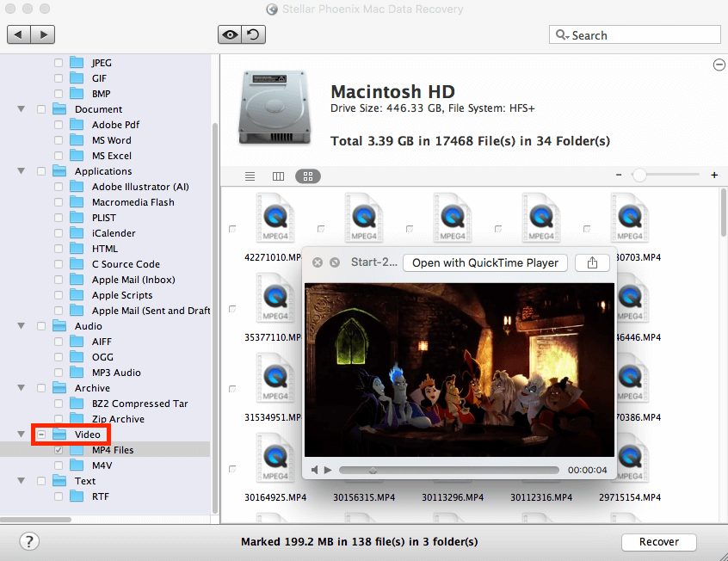
Task: Click Open with QuickTime Player
Action: coord(485,262)
